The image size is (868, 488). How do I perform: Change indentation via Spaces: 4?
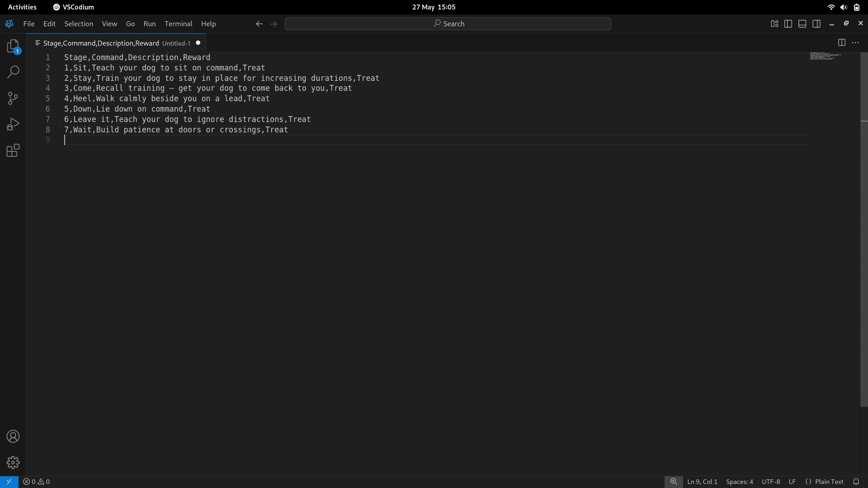(x=740, y=482)
